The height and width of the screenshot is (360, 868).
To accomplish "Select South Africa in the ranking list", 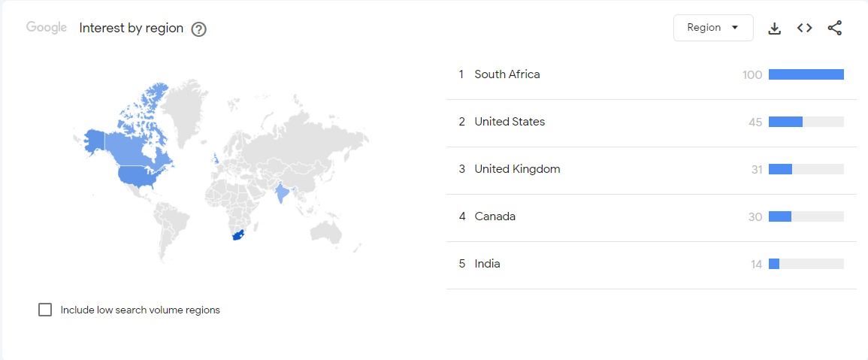I will click(651, 74).
